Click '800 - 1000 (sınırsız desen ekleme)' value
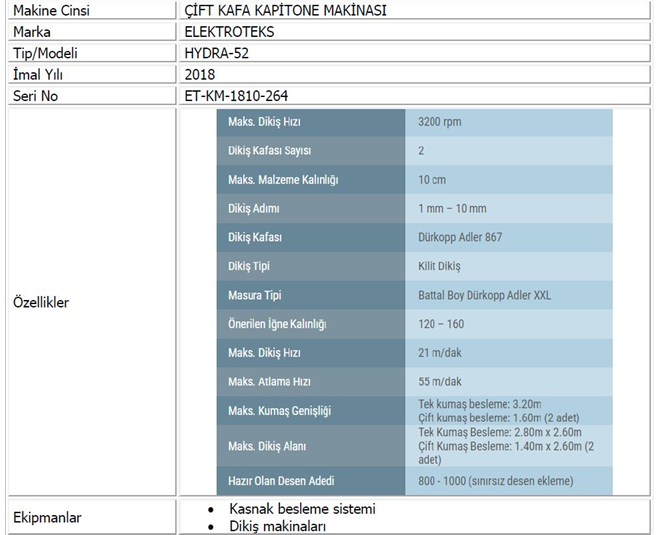The width and height of the screenshot is (660, 535). [x=496, y=481]
